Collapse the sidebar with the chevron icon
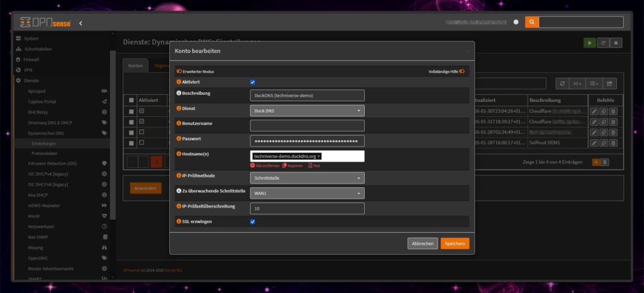This screenshot has height=293, width=644. [x=81, y=23]
